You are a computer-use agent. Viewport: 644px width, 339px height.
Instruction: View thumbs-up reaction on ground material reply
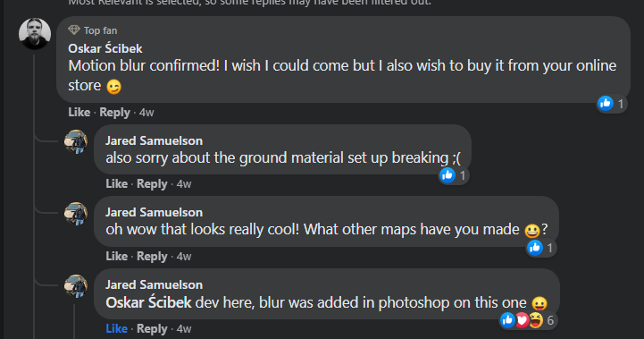coord(447,175)
